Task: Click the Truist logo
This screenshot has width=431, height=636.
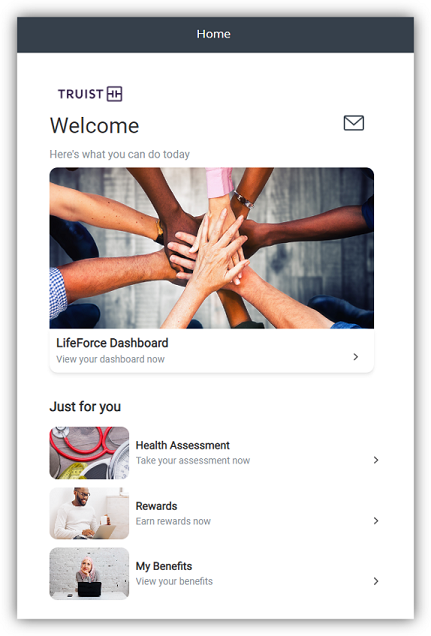Action: click(90, 94)
